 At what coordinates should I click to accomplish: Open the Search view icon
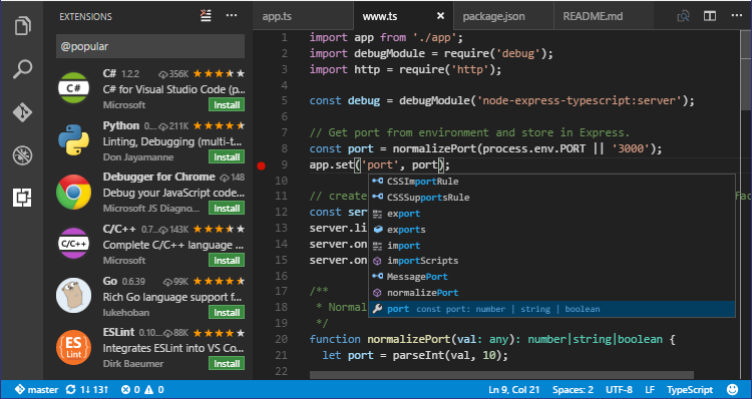(22, 69)
